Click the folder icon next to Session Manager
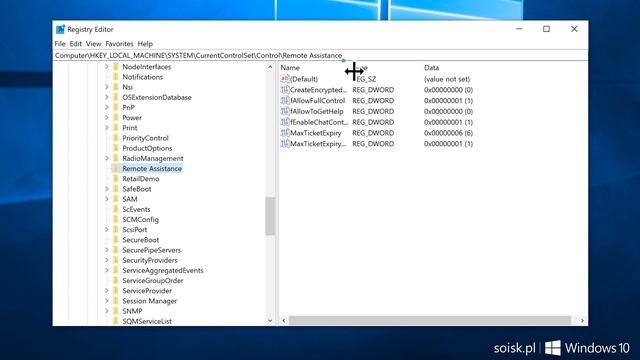 (x=116, y=301)
